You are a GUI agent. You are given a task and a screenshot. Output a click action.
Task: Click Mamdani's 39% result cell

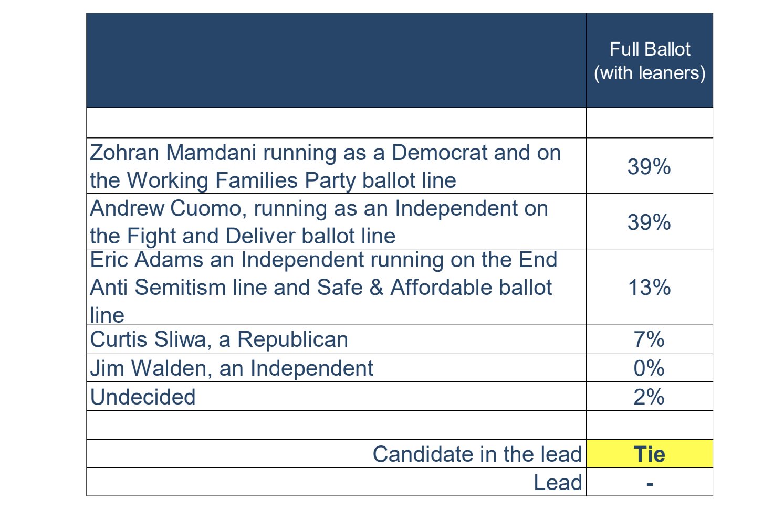[x=650, y=166]
